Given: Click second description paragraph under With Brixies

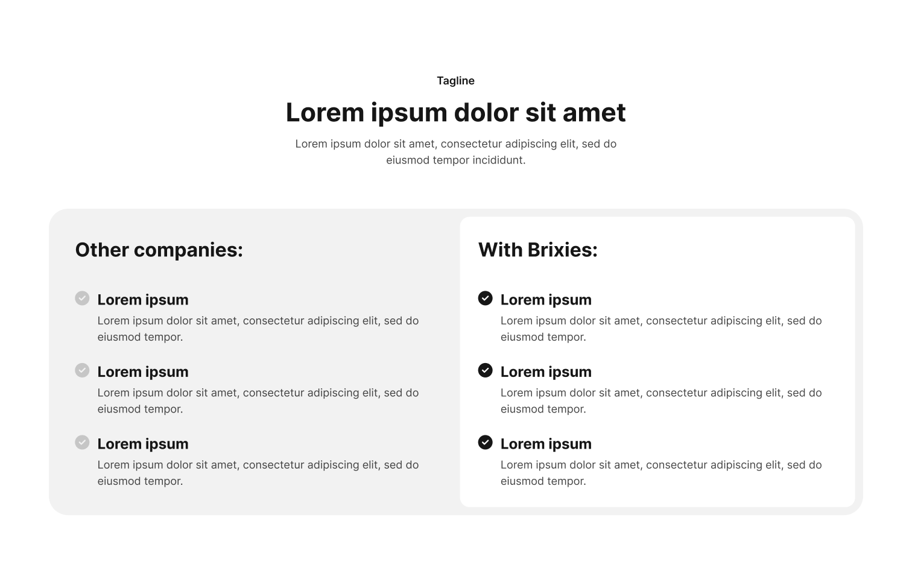Looking at the screenshot, I should coord(660,401).
